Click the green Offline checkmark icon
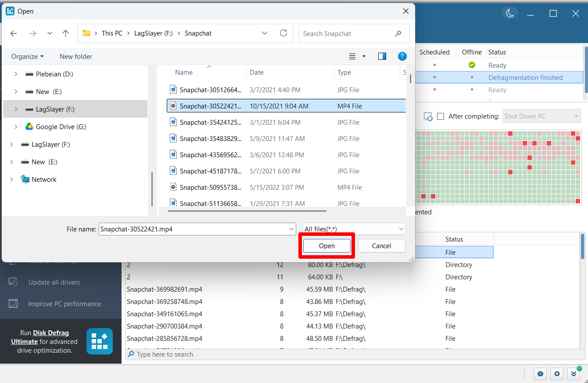This screenshot has width=588, height=383. tap(472, 65)
